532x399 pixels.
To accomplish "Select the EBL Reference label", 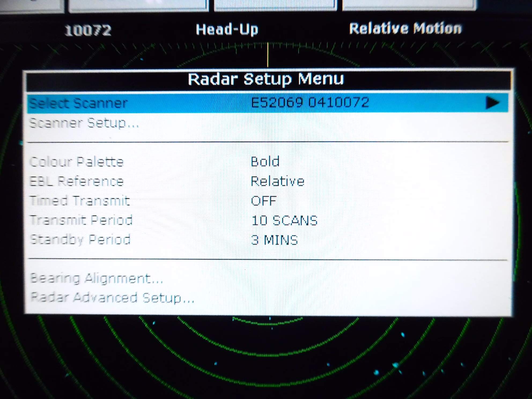I will [x=77, y=182].
